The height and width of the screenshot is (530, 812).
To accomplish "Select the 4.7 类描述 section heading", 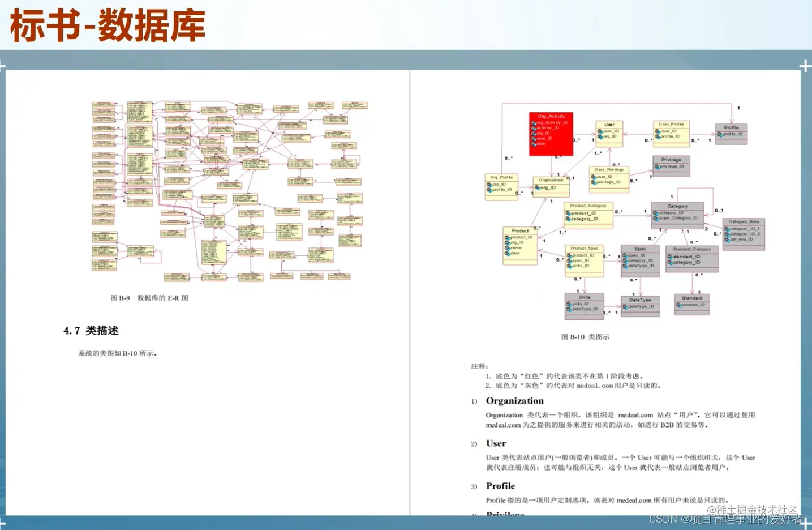I will coord(91,331).
